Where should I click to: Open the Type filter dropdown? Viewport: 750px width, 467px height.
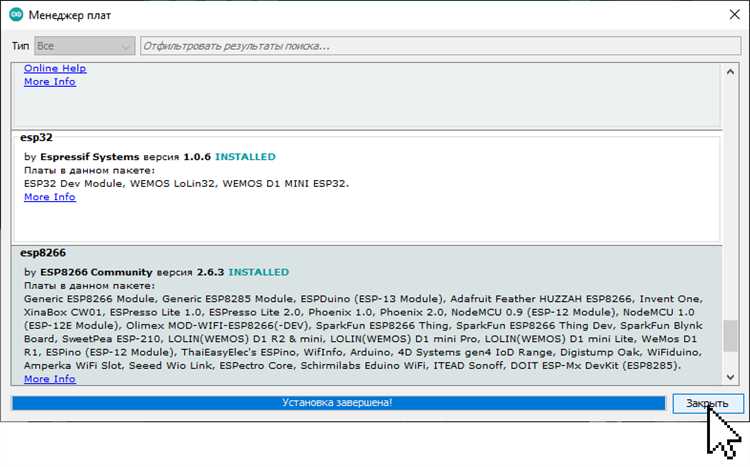[85, 46]
